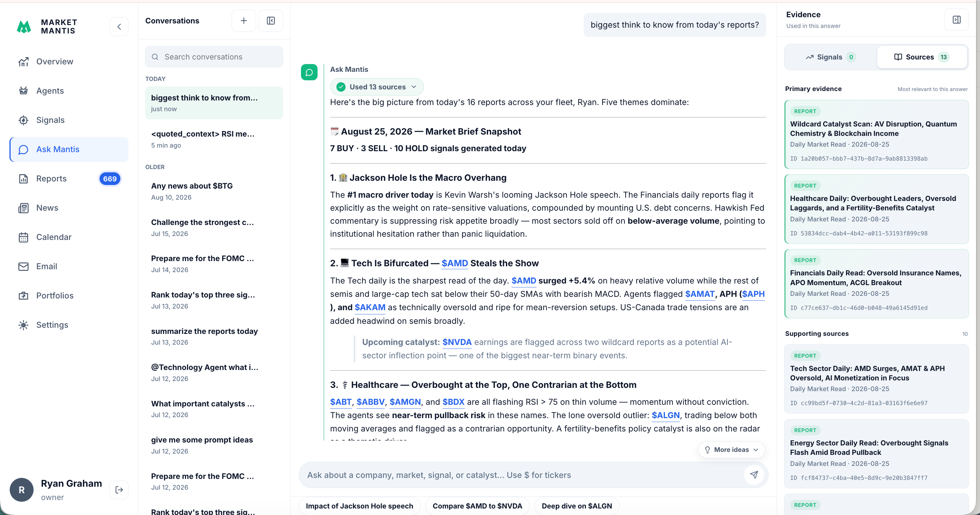Image resolution: width=980 pixels, height=515 pixels.
Task: Collapse the Evidence panel icon
Action: [957, 20]
